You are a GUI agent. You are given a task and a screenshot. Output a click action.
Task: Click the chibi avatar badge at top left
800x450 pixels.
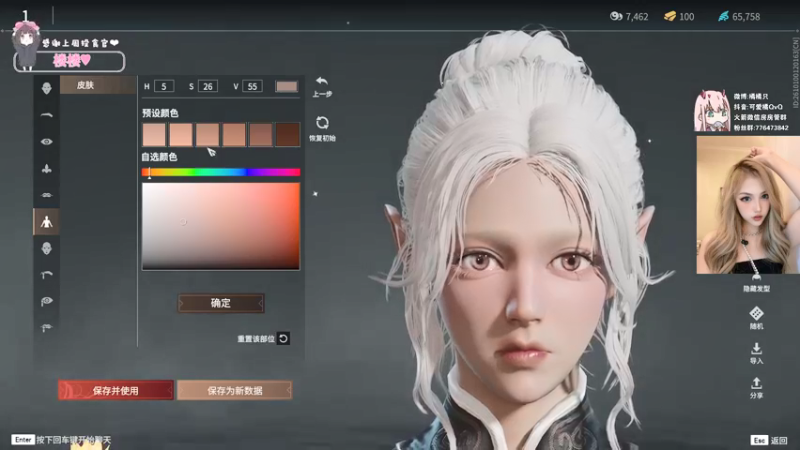[26, 45]
